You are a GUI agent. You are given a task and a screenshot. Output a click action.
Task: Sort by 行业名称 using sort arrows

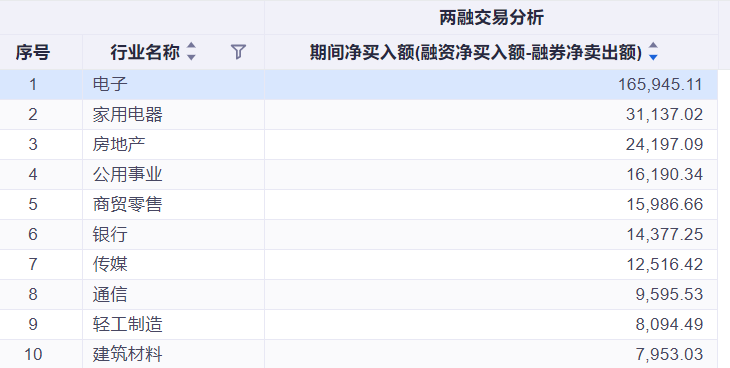(191, 52)
